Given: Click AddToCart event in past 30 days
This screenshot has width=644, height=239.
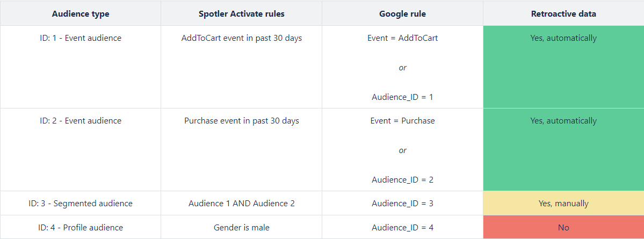Looking at the screenshot, I should [x=242, y=38].
